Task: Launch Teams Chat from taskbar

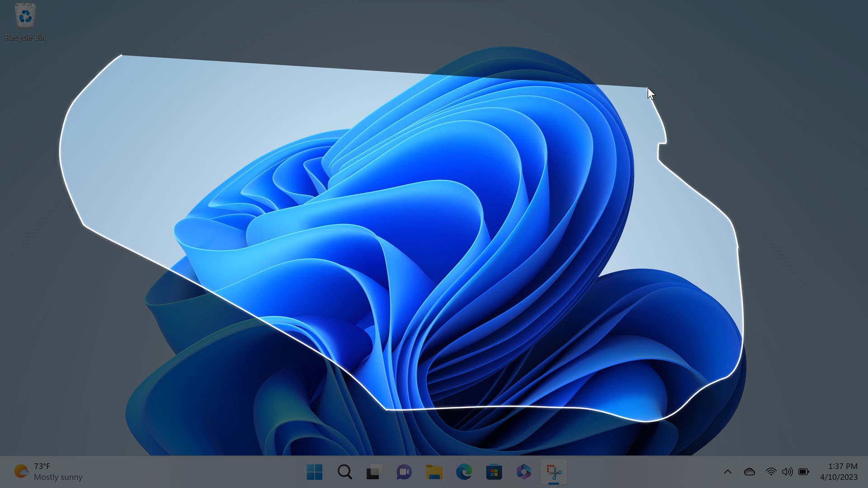Action: (404, 472)
